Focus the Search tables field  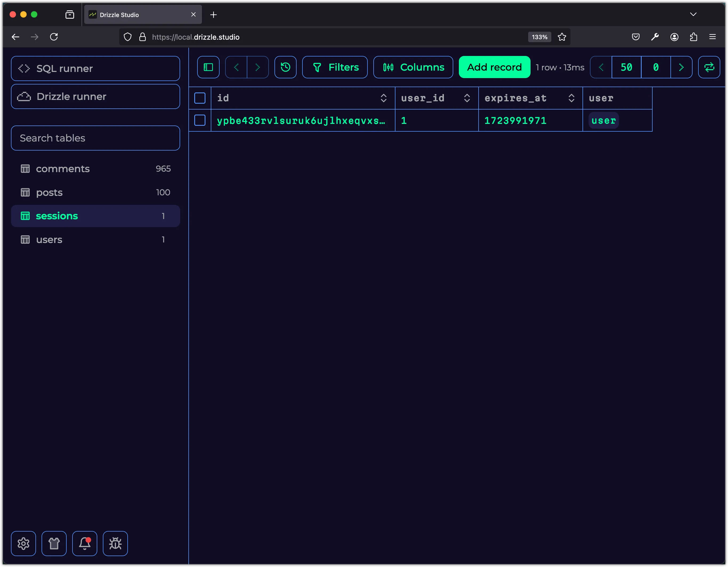[95, 138]
